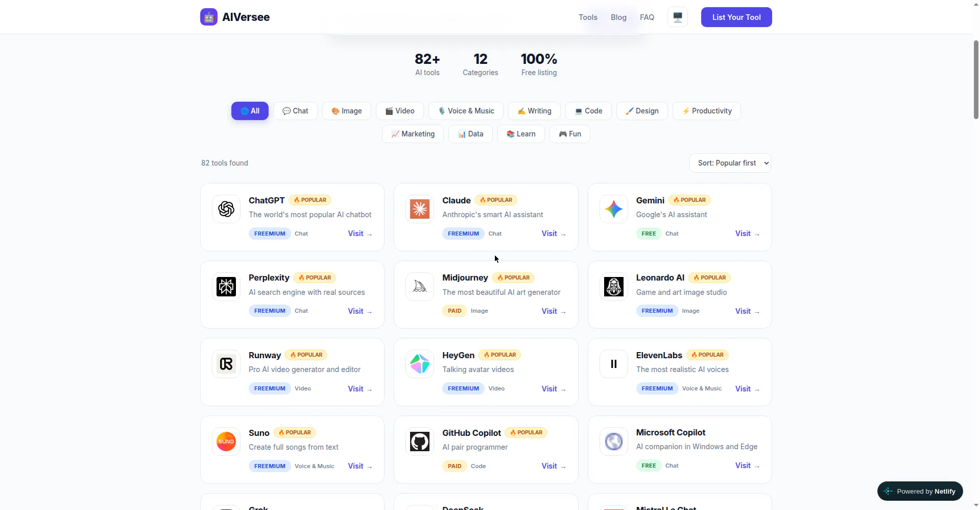
Task: Click the Microsoft Copilot logo
Action: coord(614,442)
